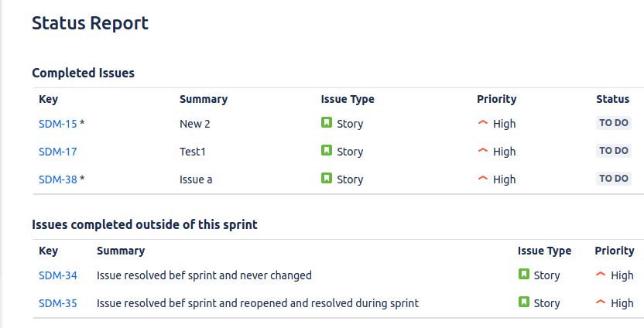Click High priority arrow icon for SDM-35
644x328 pixels.
[601, 302]
